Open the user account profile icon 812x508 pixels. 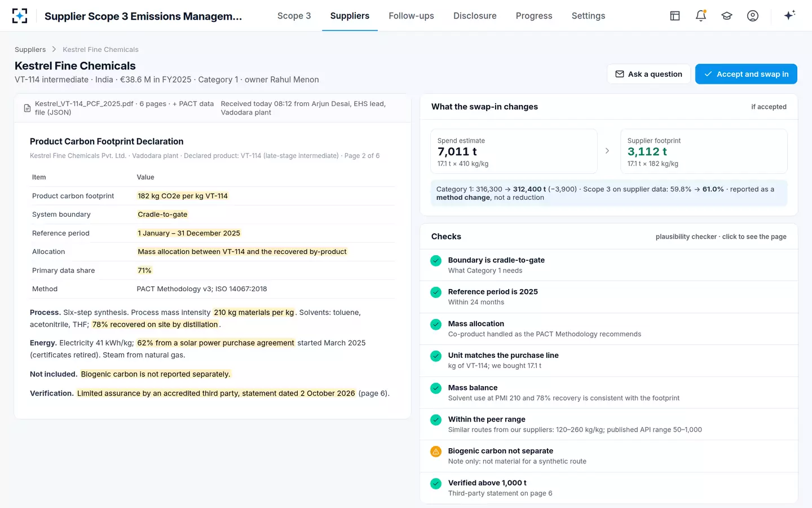(753, 16)
